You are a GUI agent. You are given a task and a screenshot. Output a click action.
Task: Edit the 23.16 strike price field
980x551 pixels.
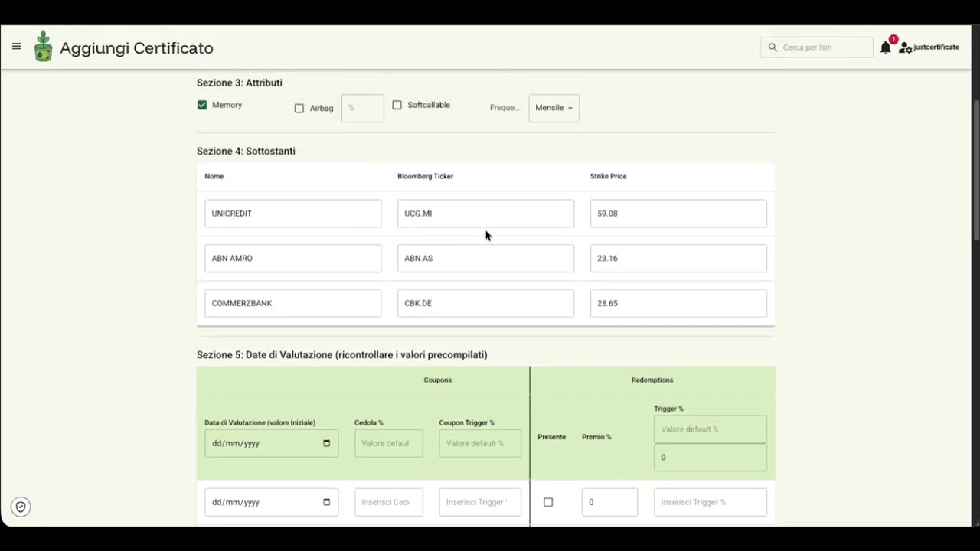point(678,258)
